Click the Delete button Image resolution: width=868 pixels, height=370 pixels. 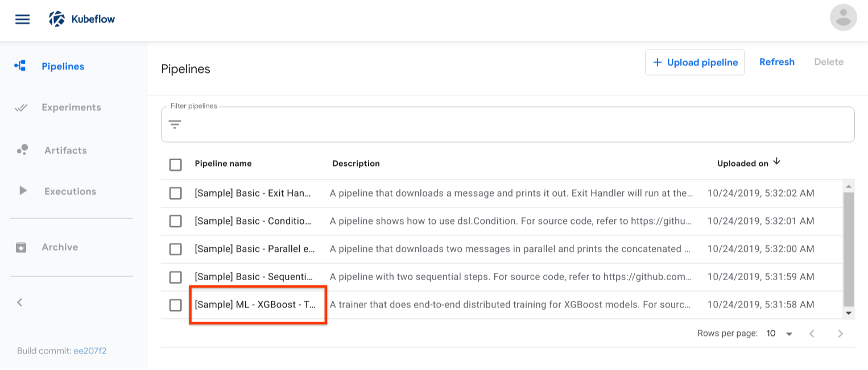click(x=828, y=62)
